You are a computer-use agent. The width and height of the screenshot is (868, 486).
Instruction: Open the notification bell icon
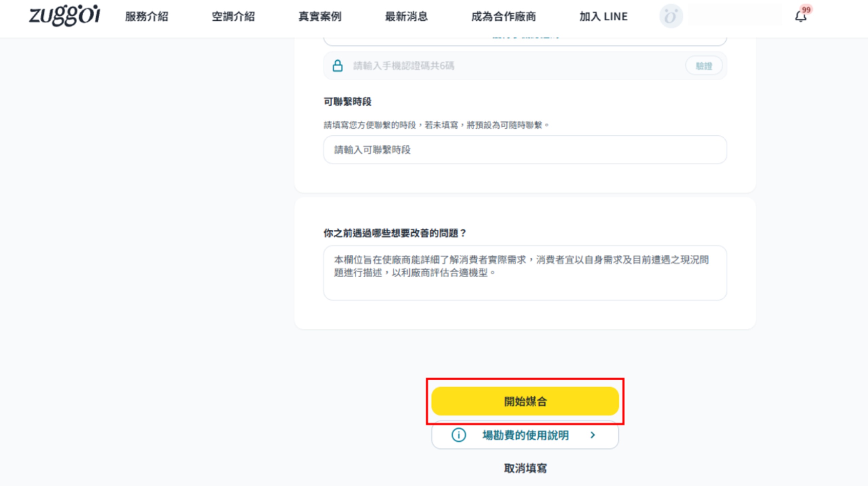click(801, 17)
